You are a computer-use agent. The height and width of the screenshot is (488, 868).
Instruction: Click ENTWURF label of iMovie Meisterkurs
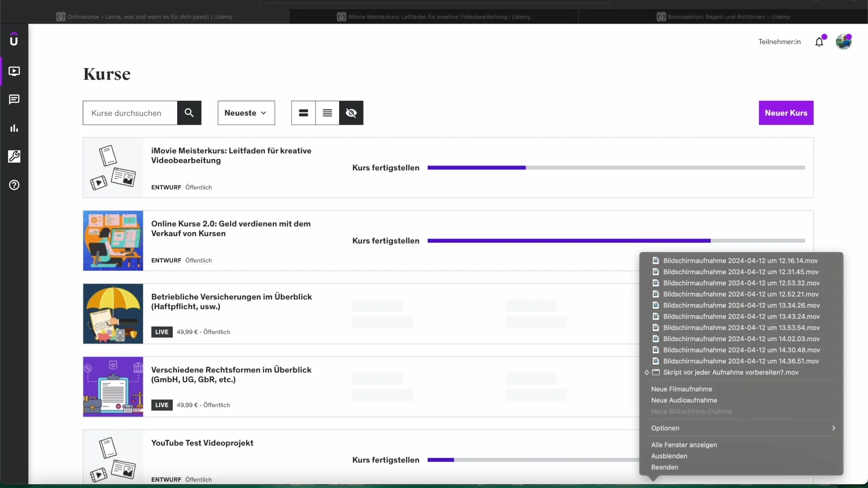tap(166, 188)
